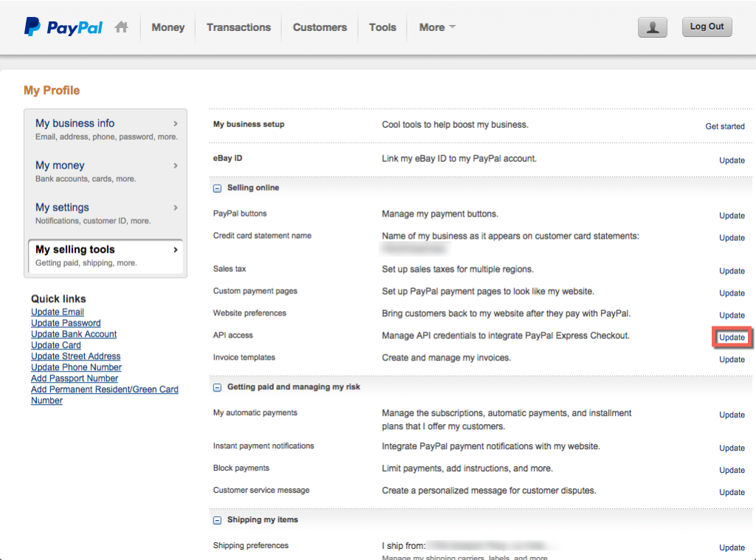
Task: Switch to the Money section
Action: (x=168, y=27)
